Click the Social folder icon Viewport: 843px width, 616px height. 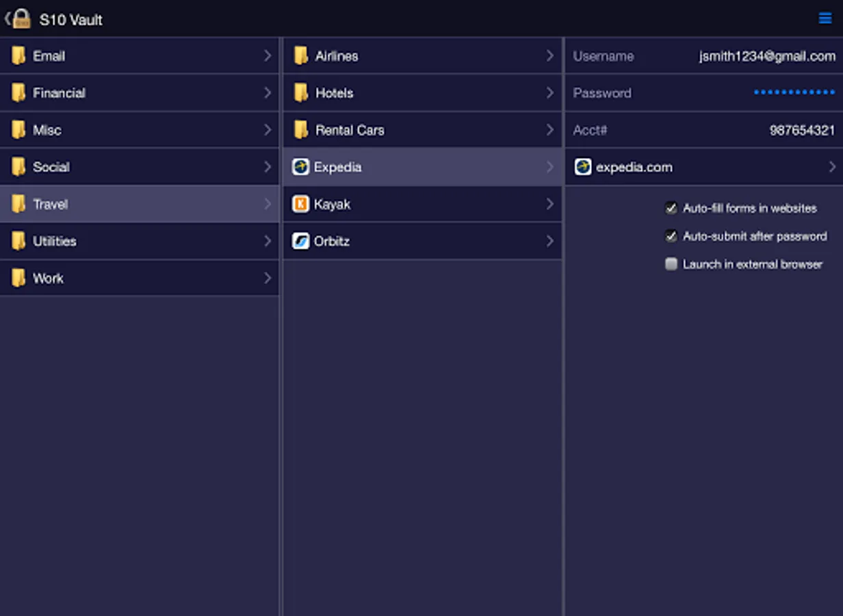pyautogui.click(x=18, y=166)
